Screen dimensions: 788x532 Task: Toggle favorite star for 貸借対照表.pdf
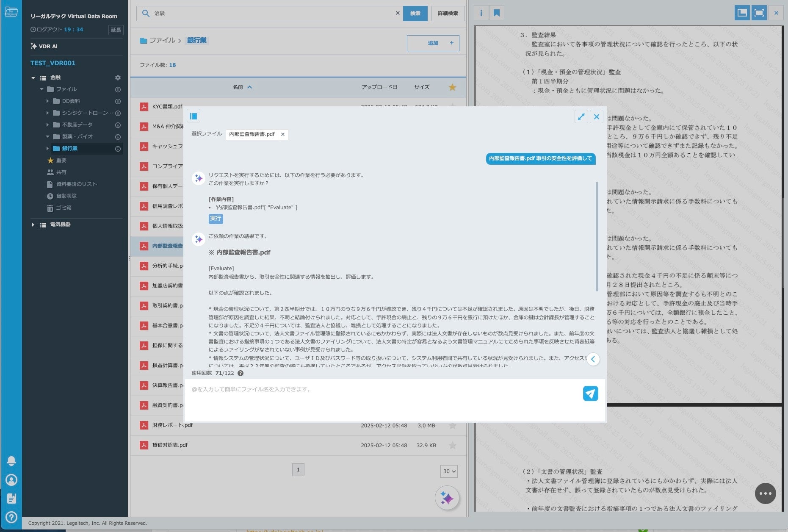coord(452,445)
